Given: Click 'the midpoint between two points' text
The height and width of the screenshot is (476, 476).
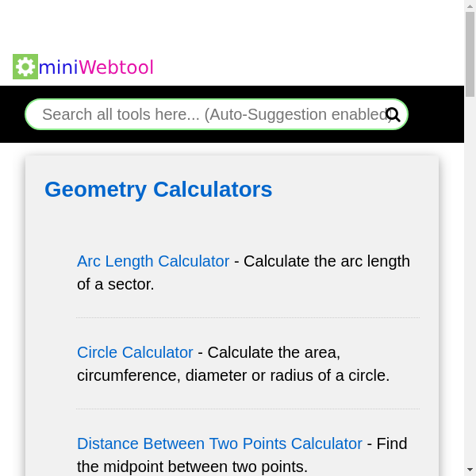Looking at the screenshot, I should tap(192, 466).
